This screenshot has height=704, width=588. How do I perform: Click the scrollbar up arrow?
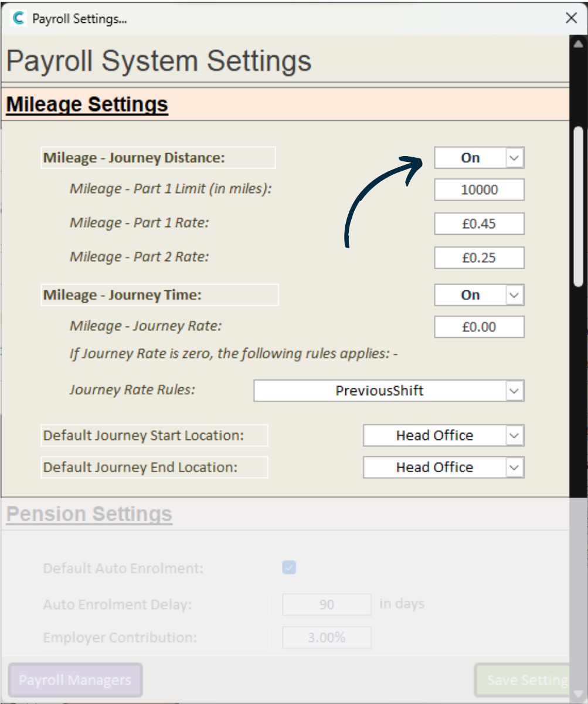pos(579,43)
